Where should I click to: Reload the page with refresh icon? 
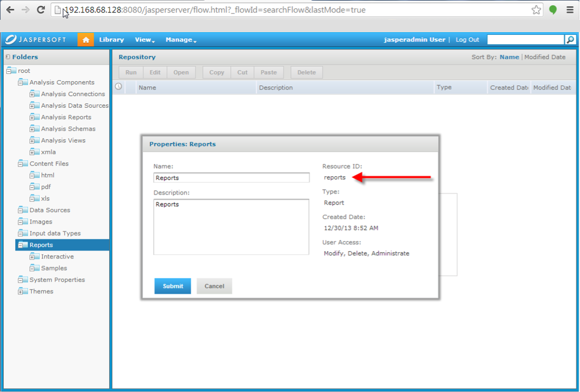pos(41,10)
